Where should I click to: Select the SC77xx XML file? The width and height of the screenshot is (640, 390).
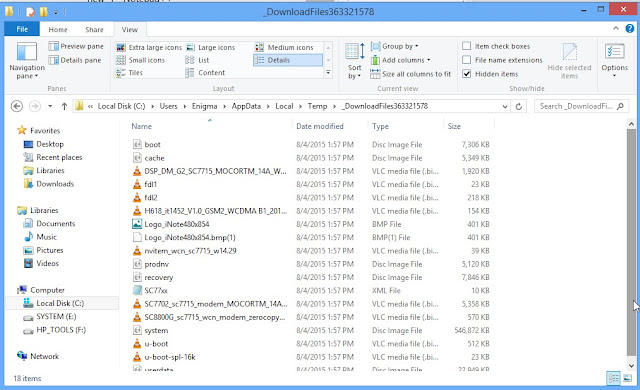[156, 290]
